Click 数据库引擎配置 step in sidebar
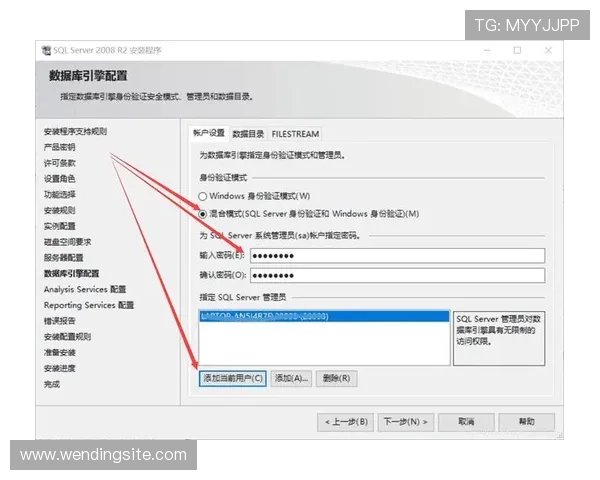The width and height of the screenshot is (600, 480). click(71, 274)
